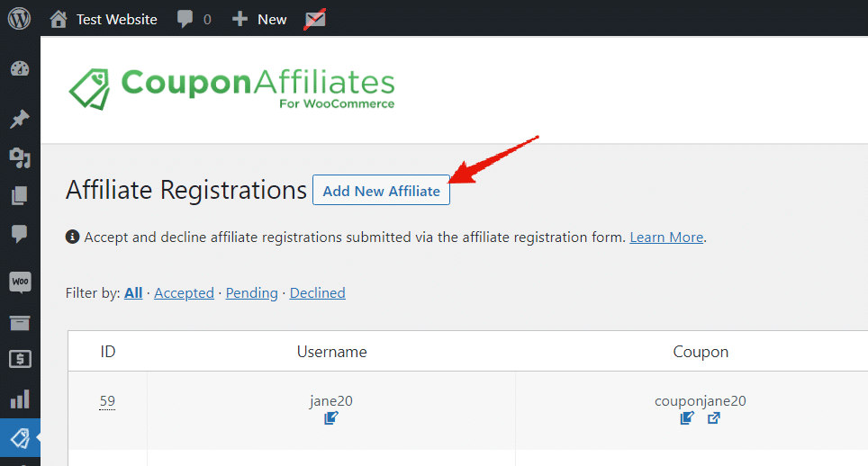Open the Products archive box icon
Viewport: 868px width, 466px height.
[x=20, y=323]
